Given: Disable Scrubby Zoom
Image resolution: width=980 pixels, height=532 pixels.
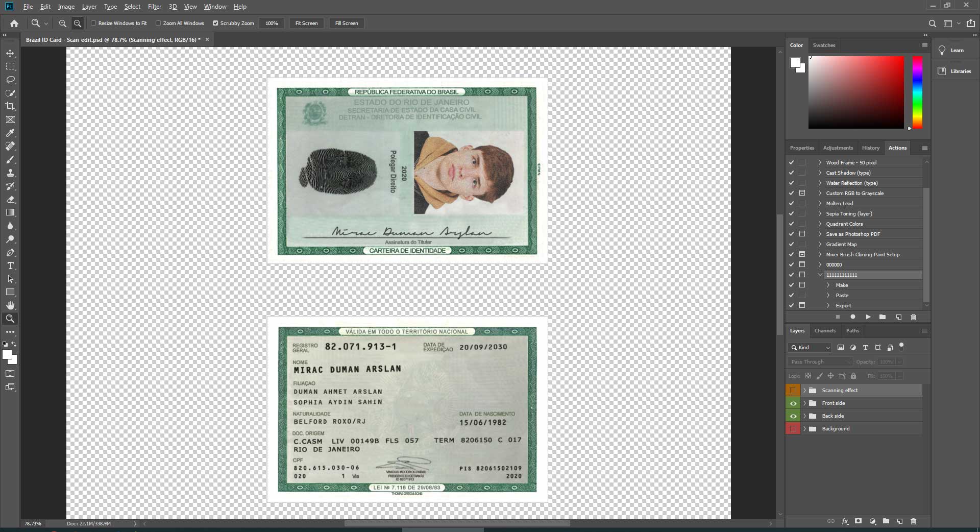Looking at the screenshot, I should (215, 23).
